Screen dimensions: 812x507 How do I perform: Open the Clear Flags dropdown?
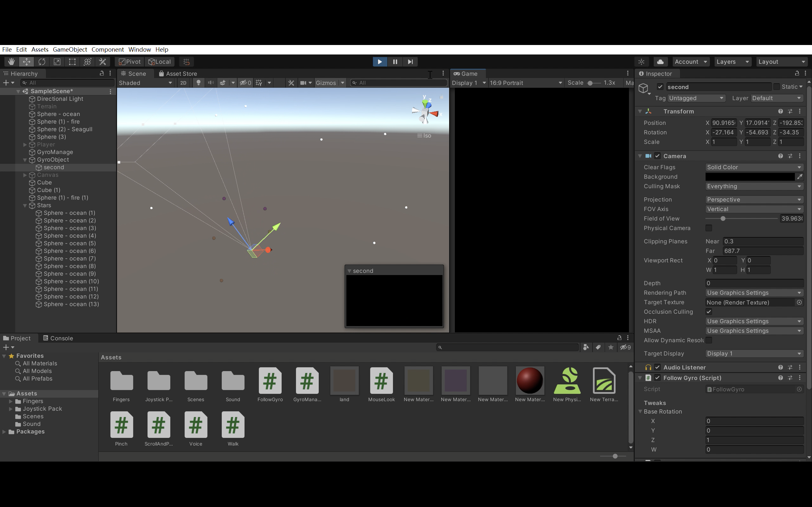pos(754,167)
